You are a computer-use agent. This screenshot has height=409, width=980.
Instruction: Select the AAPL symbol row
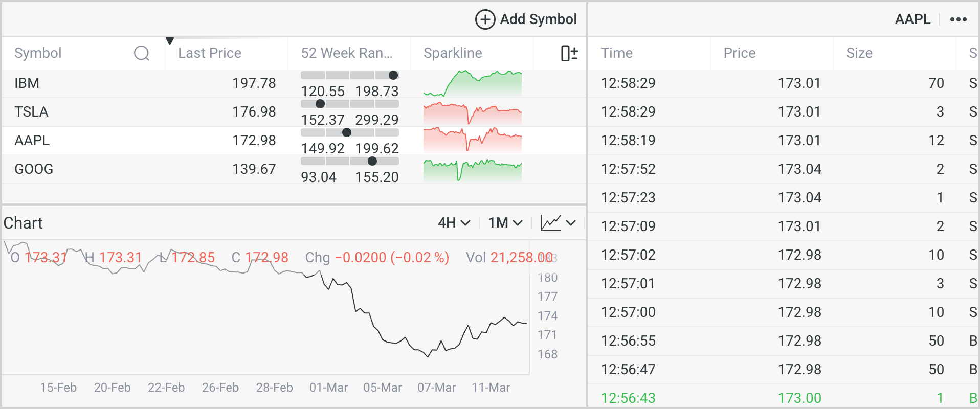(294, 141)
